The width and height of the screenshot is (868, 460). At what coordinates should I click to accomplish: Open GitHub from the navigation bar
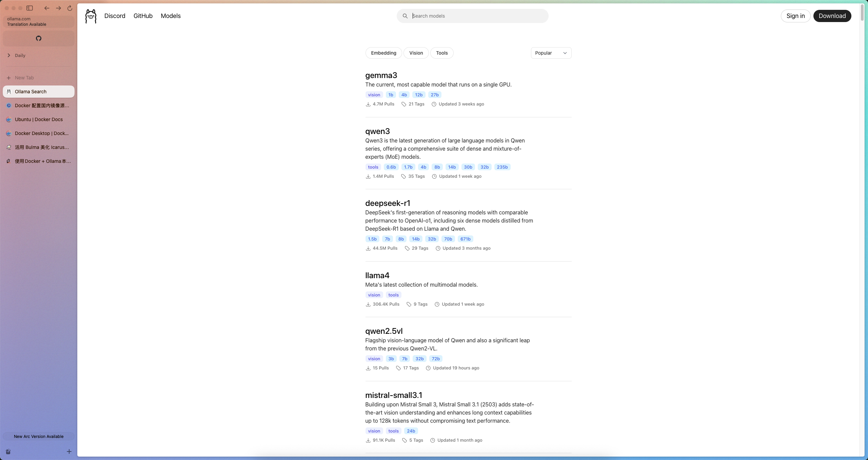click(x=143, y=16)
